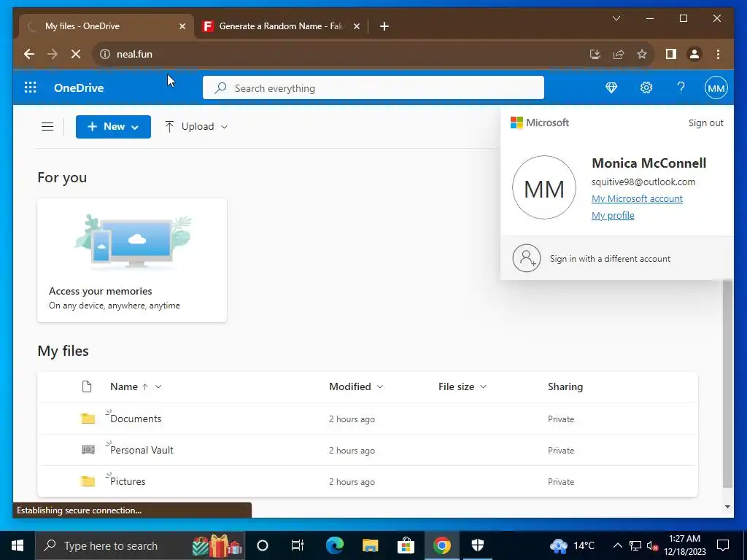The width and height of the screenshot is (747, 560).
Task: Click the MM profile circle in account panel
Action: pos(544,187)
